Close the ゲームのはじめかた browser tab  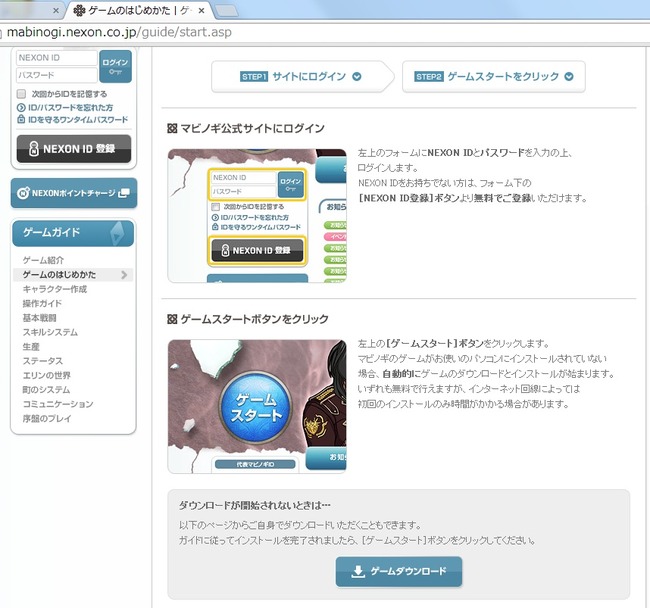[201, 11]
